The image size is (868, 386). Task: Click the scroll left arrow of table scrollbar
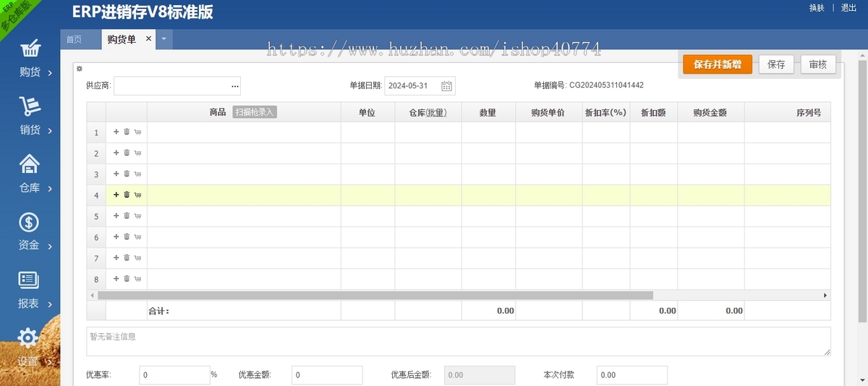click(92, 295)
